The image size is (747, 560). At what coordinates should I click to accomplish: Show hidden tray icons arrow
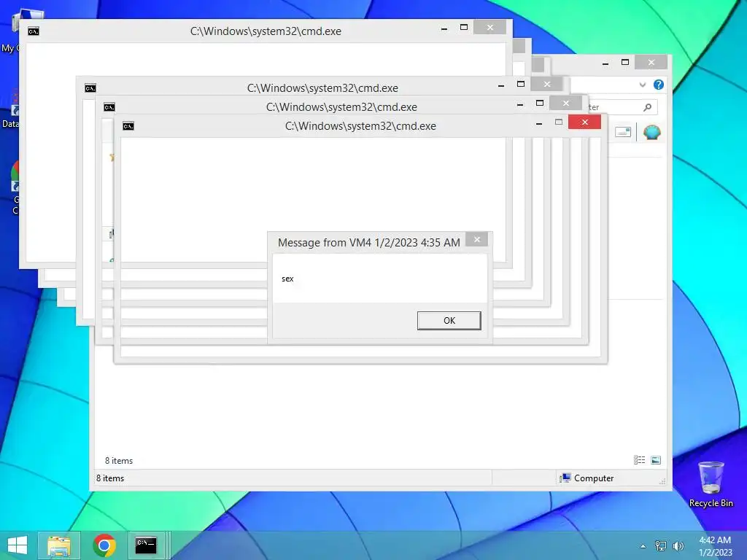[643, 546]
